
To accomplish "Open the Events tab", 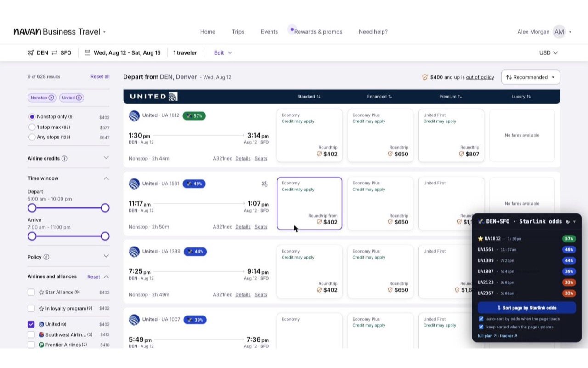I will (269, 32).
